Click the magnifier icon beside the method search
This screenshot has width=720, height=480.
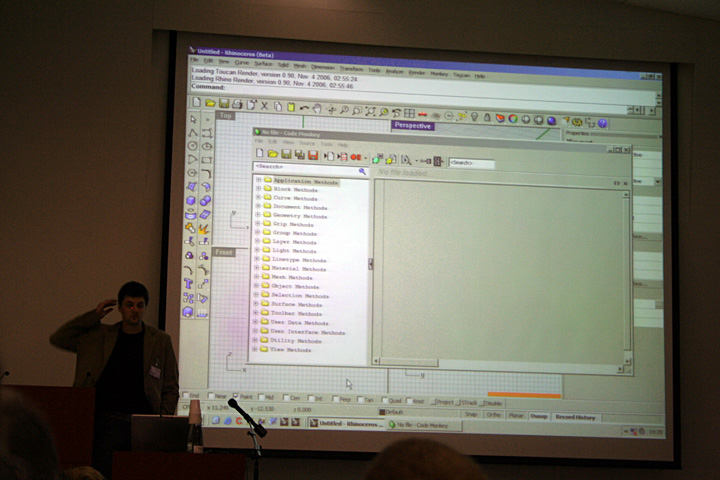pos(363,171)
